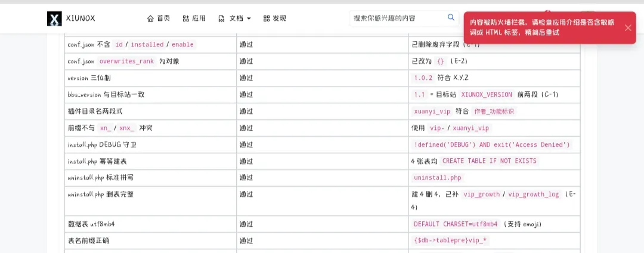The width and height of the screenshot is (644, 253).
Task: Open the 应用 navigation item
Action: pyautogui.click(x=194, y=18)
